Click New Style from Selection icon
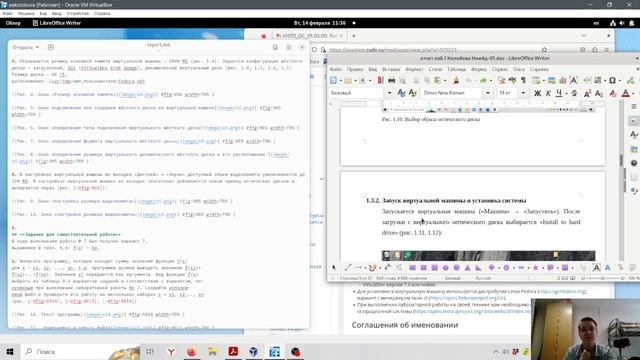The width and height of the screenshot is (640, 360). [413, 93]
